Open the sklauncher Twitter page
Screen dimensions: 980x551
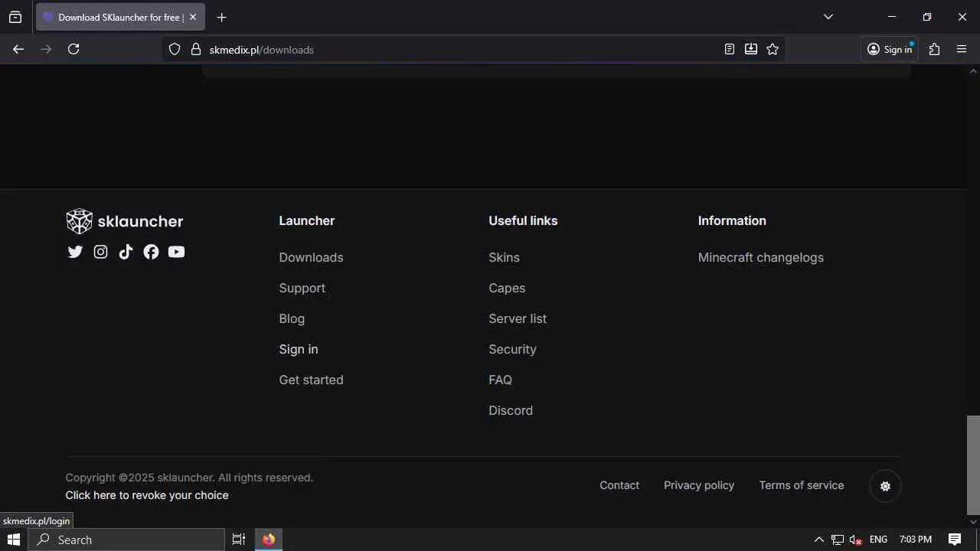(75, 252)
